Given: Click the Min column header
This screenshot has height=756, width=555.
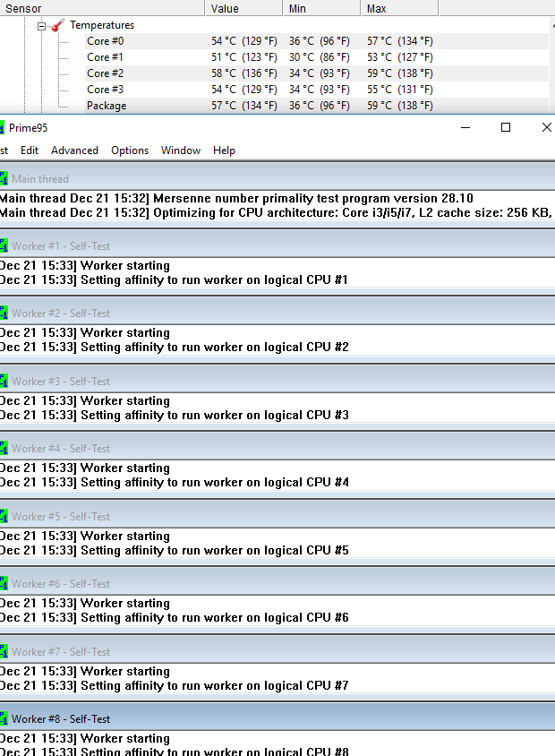Looking at the screenshot, I should pyautogui.click(x=322, y=8).
